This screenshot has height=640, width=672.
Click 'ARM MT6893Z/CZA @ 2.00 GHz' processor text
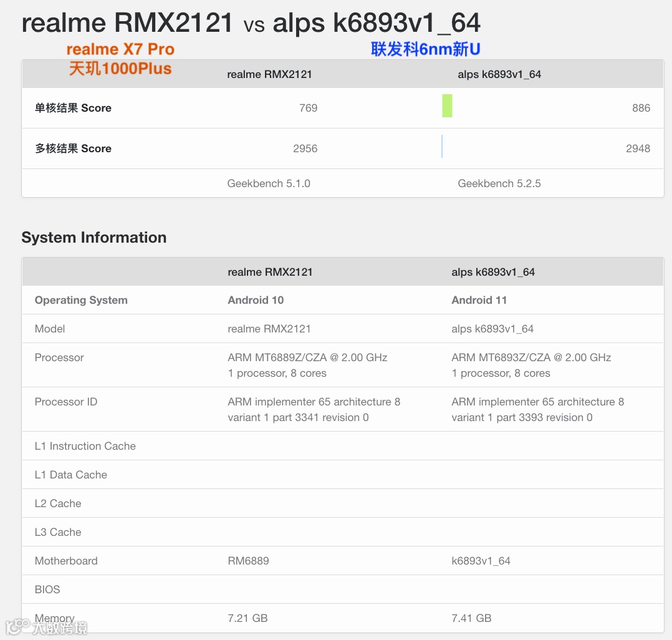click(531, 357)
